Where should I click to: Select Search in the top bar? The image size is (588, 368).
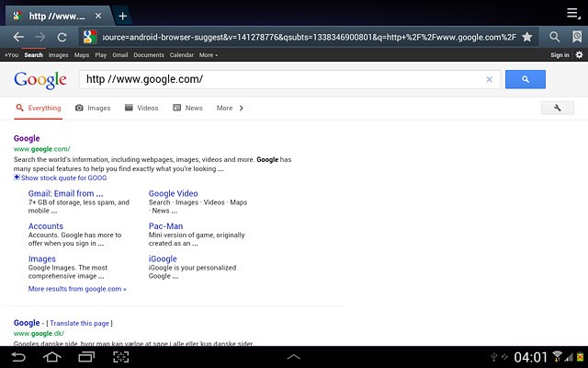point(33,55)
